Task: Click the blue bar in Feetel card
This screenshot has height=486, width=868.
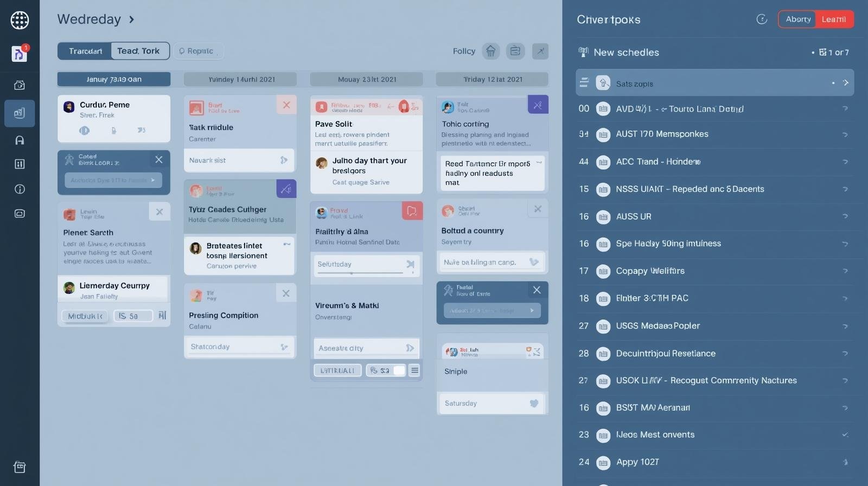Action: pyautogui.click(x=492, y=310)
